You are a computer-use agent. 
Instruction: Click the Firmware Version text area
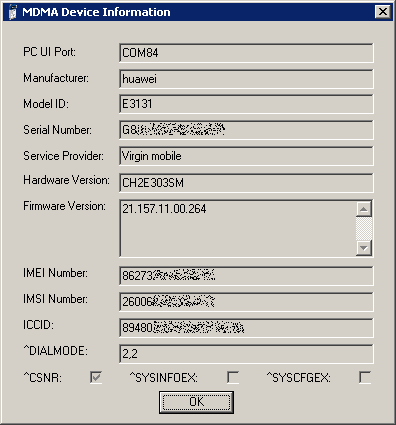pos(238,228)
